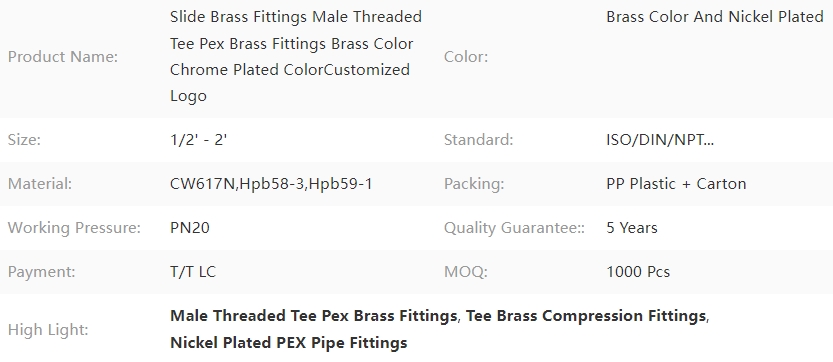Click the Standard label
This screenshot has height=362, width=833.
pos(479,140)
